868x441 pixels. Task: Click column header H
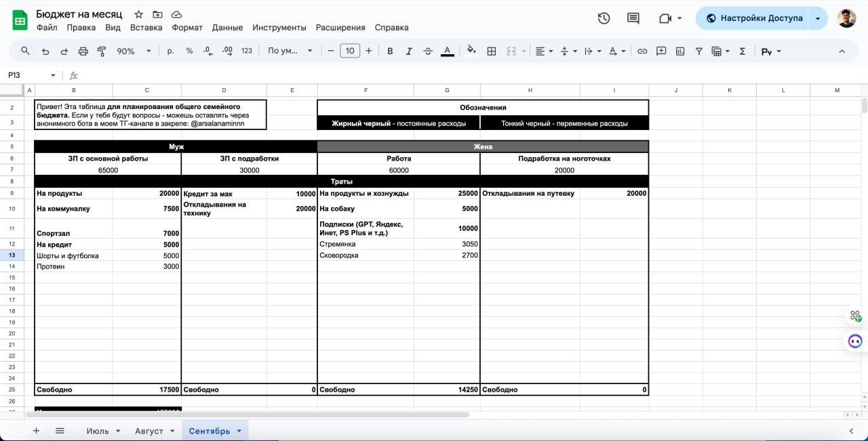click(x=530, y=90)
